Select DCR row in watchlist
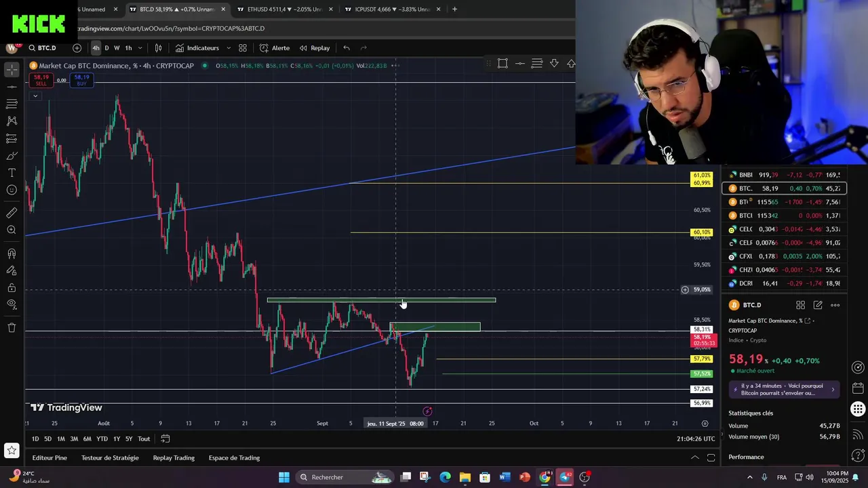Image resolution: width=868 pixels, height=488 pixels. click(784, 283)
